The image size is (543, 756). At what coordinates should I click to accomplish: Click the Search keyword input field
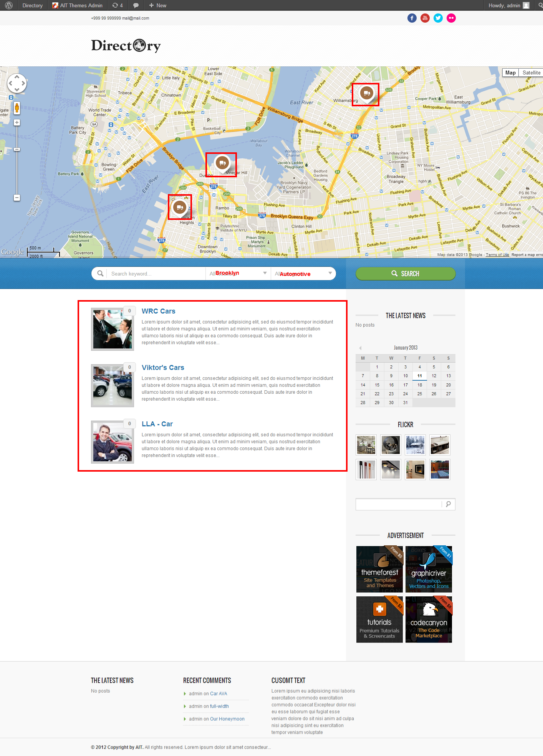click(x=156, y=274)
